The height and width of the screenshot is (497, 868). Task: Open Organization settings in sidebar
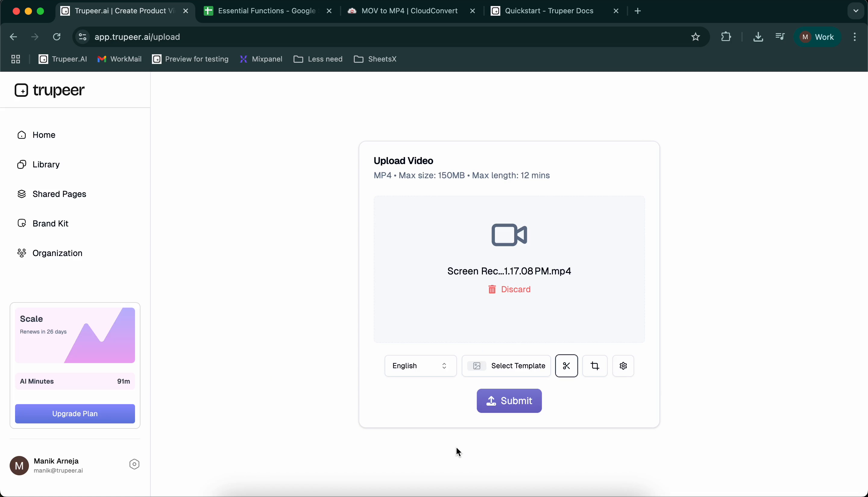pyautogui.click(x=57, y=253)
